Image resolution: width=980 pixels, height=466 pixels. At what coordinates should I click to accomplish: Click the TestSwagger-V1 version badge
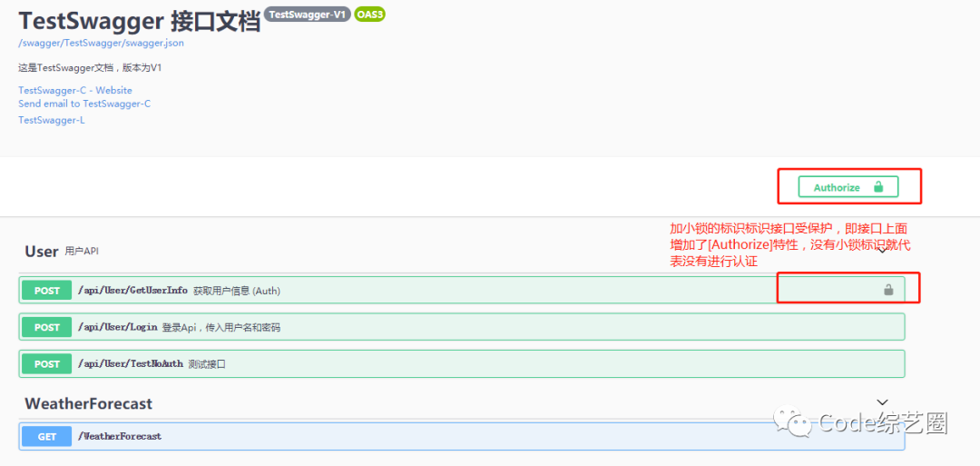(308, 15)
